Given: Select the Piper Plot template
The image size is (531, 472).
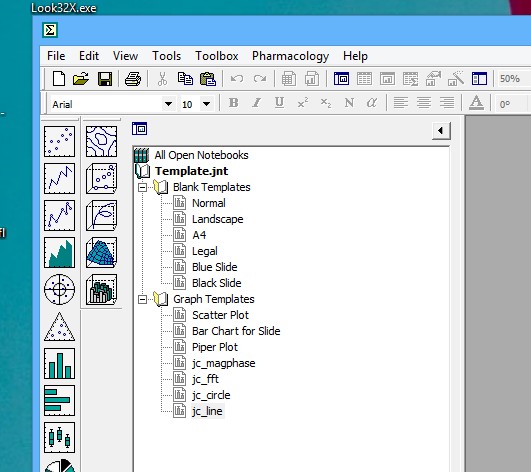Looking at the screenshot, I should (x=215, y=347).
